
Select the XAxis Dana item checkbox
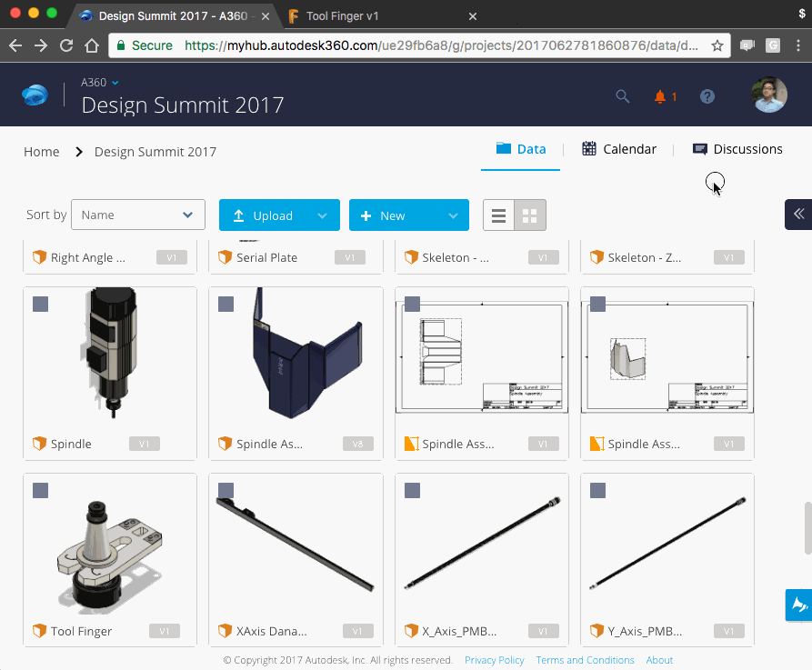click(226, 490)
